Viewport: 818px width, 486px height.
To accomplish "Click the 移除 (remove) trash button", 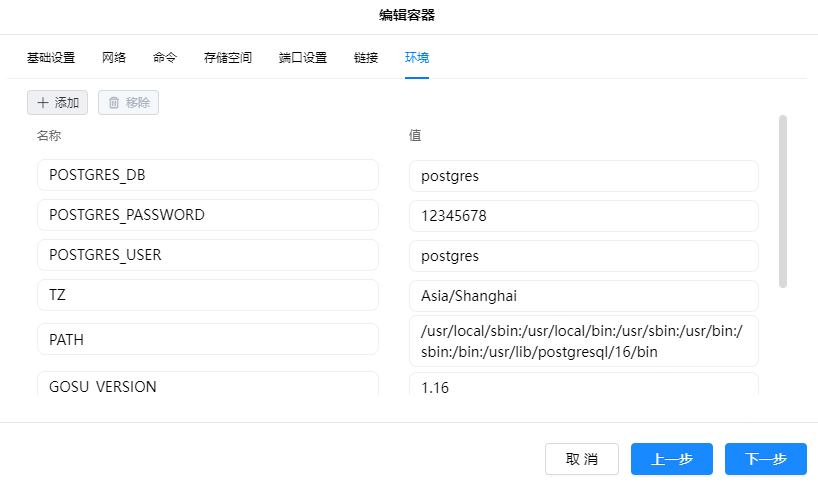I will point(128,102).
